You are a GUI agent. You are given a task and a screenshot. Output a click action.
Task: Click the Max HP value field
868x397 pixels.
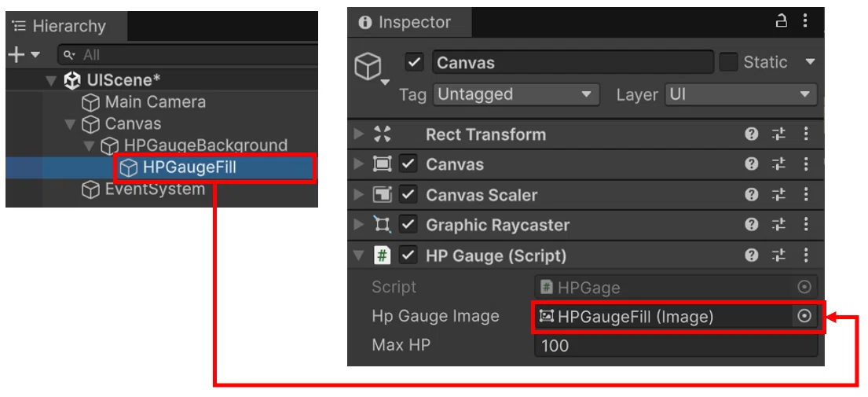click(x=676, y=345)
